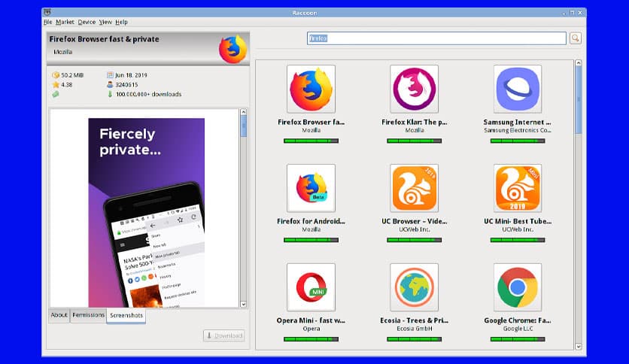Select the Opera Mini app icon
The height and width of the screenshot is (364, 629).
click(x=311, y=287)
